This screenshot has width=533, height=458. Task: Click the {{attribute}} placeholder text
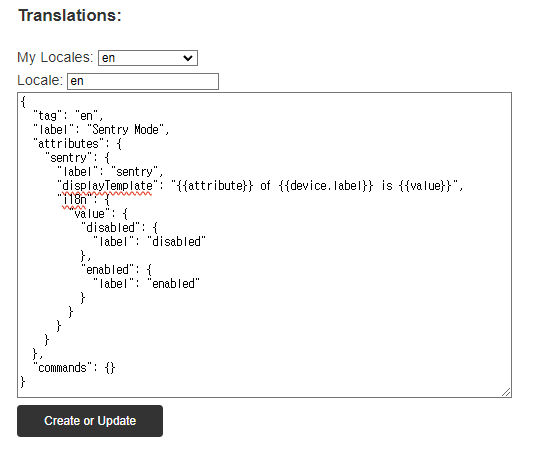215,186
